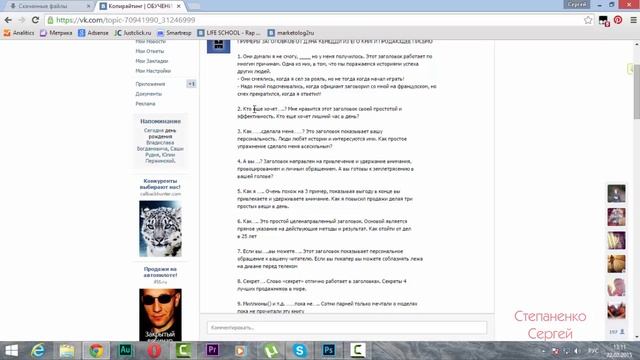This screenshot has width=640, height=360.
Task: Click the scrollbar up arrow
Action: click(x=637, y=43)
